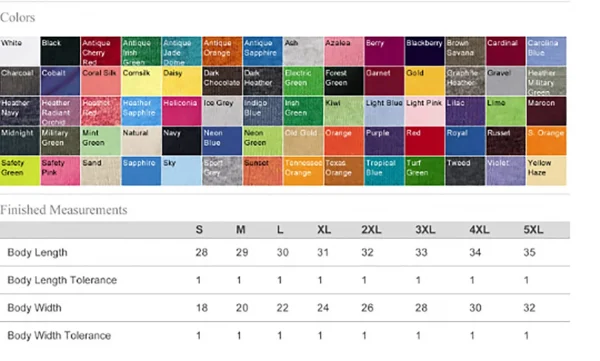The height and width of the screenshot is (361, 600).
Task: Select the Dark Chocolate swatch
Action: click(x=222, y=81)
